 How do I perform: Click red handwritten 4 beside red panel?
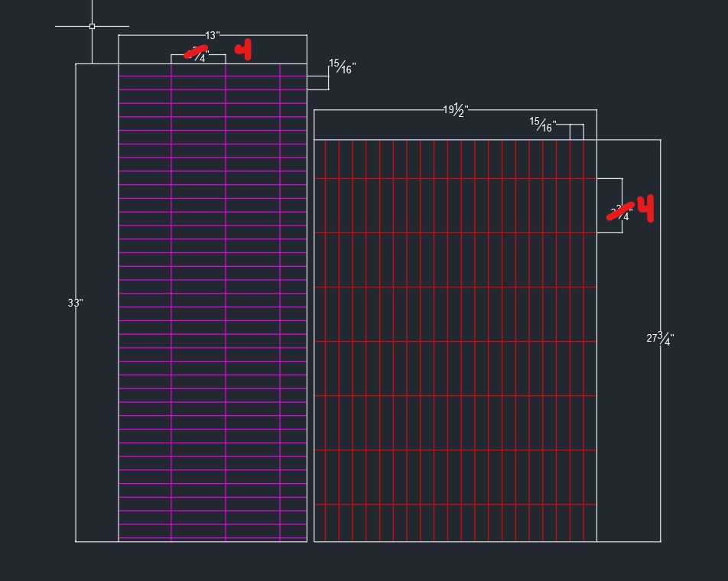[646, 208]
